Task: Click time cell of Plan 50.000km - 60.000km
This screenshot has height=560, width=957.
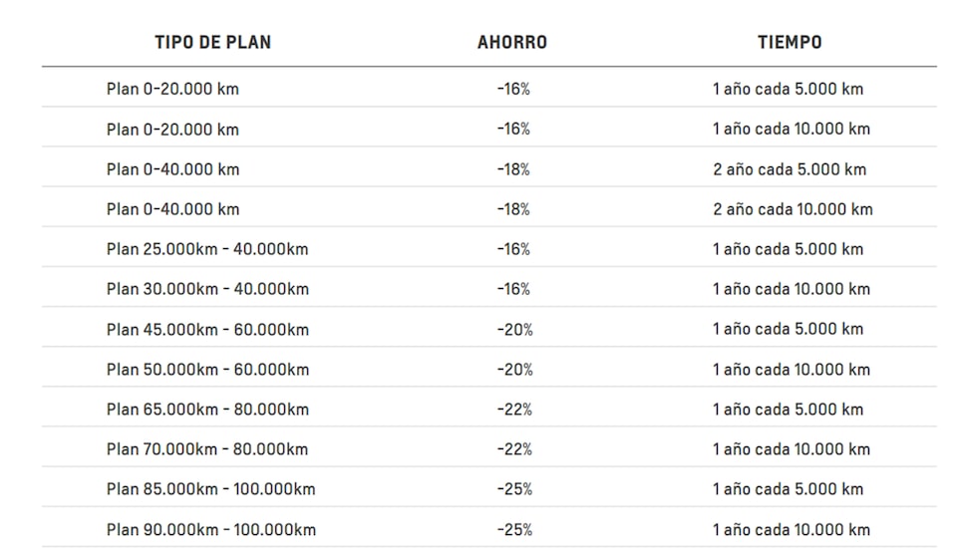Action: pyautogui.click(x=792, y=370)
